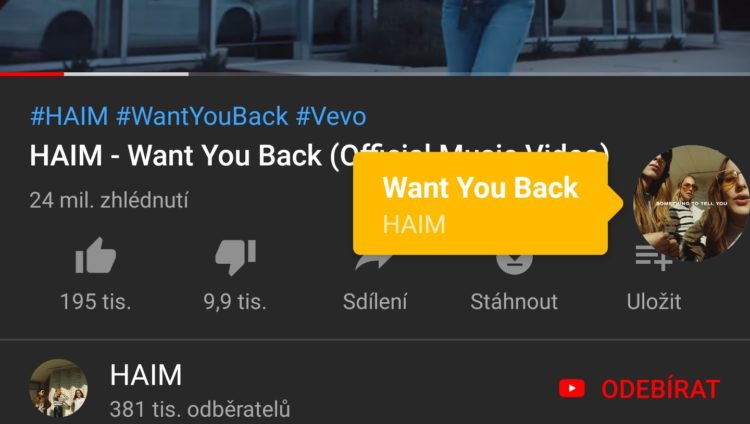This screenshot has height=424, width=750.
Task: Open the #Vevo hashtag link
Action: pos(331,116)
